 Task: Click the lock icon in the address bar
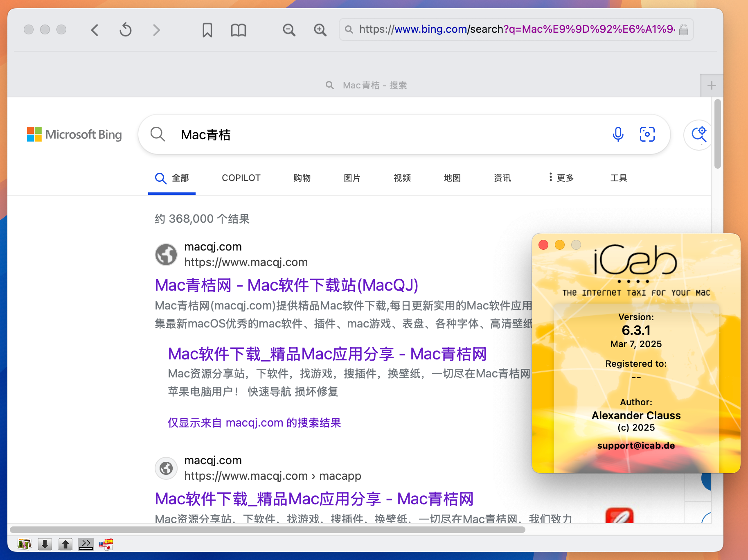point(684,29)
